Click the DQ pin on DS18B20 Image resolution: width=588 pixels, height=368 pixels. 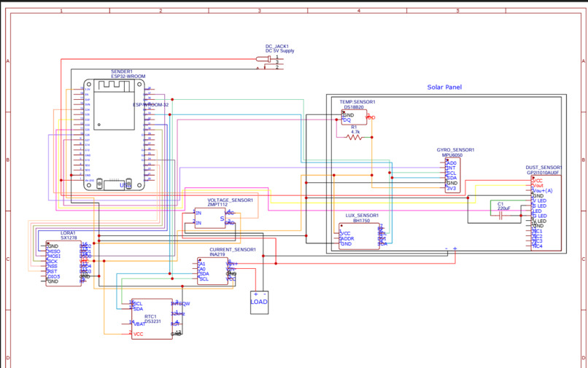[x=347, y=120]
